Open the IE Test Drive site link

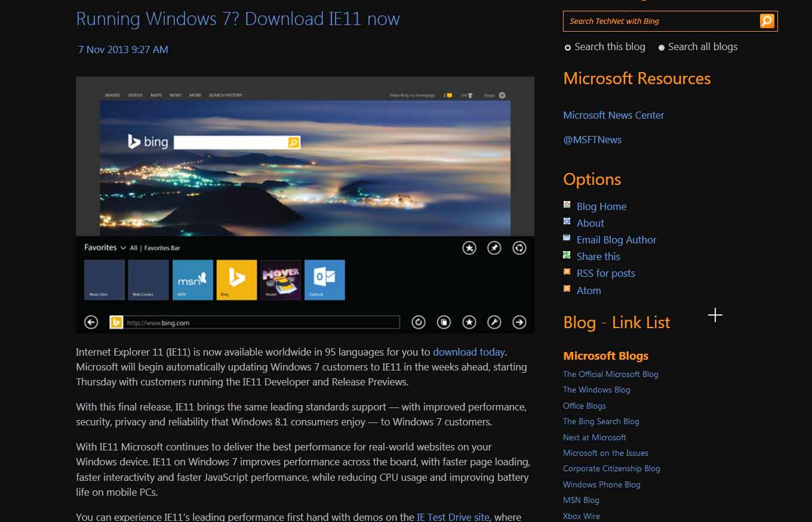[453, 517]
